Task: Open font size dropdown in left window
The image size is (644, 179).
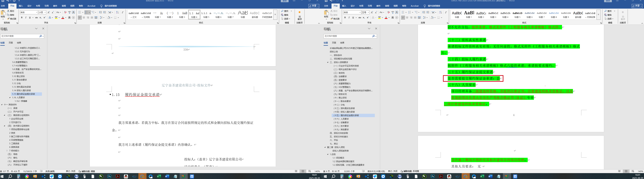Action: tap(45, 12)
